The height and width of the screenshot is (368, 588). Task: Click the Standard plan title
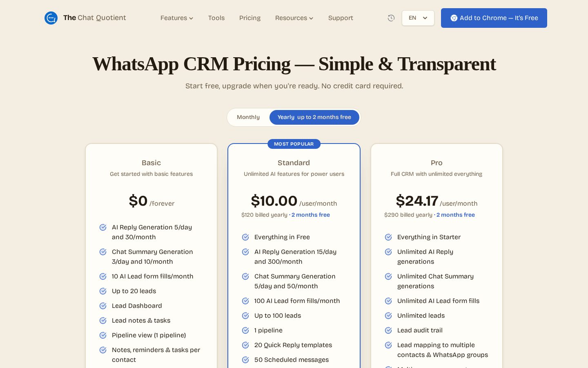[294, 163]
